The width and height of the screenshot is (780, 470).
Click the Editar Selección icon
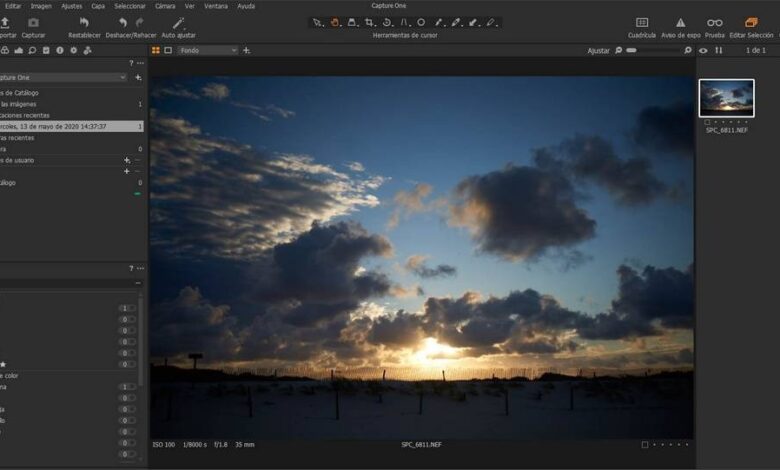click(x=751, y=23)
